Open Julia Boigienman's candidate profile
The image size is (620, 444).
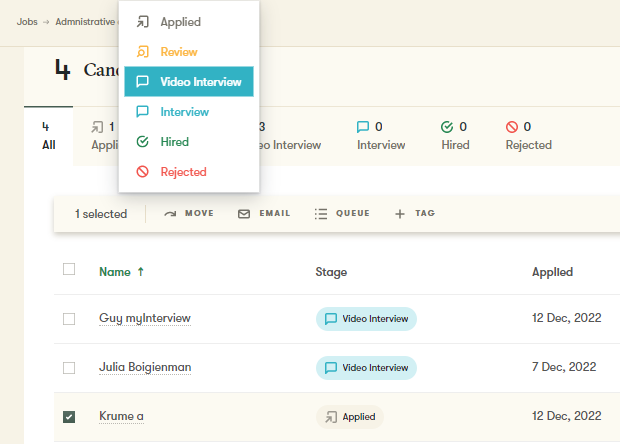coord(145,367)
